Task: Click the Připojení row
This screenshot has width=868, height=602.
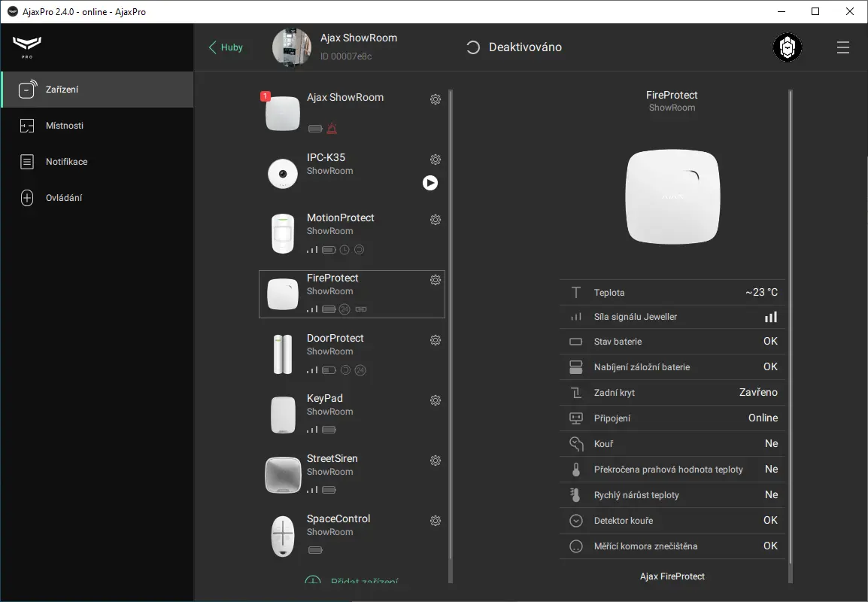Action: point(672,418)
